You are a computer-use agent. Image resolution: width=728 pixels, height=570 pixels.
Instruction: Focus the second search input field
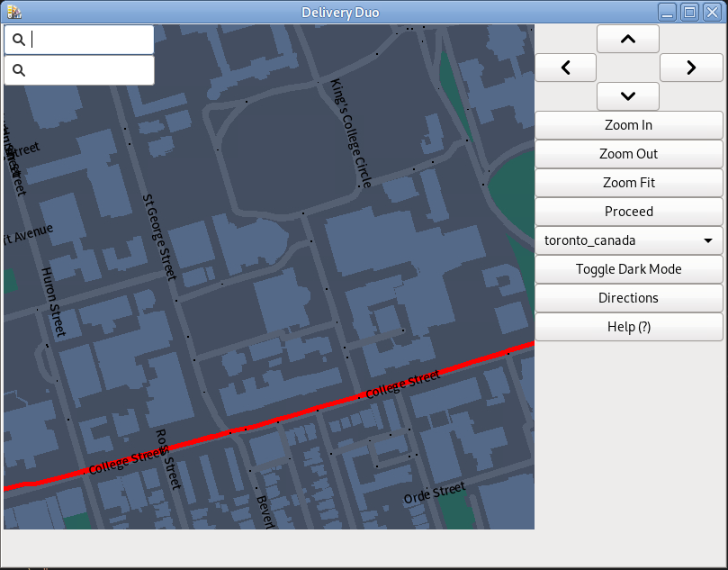[90, 70]
